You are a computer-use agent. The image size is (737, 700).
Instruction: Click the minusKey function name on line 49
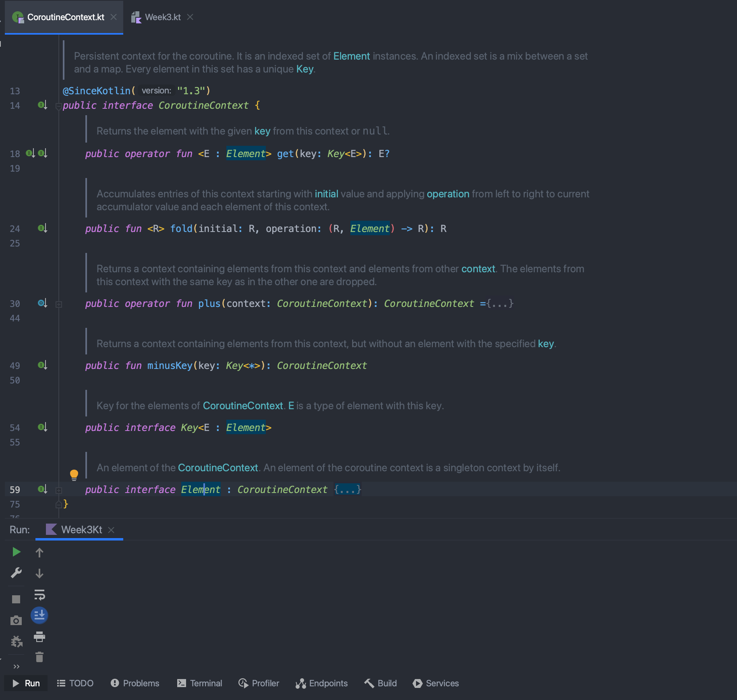tap(170, 365)
